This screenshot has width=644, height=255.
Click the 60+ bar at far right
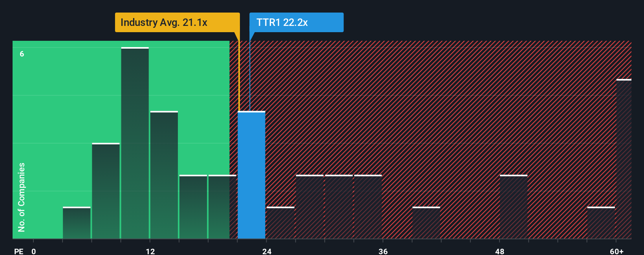(624, 159)
